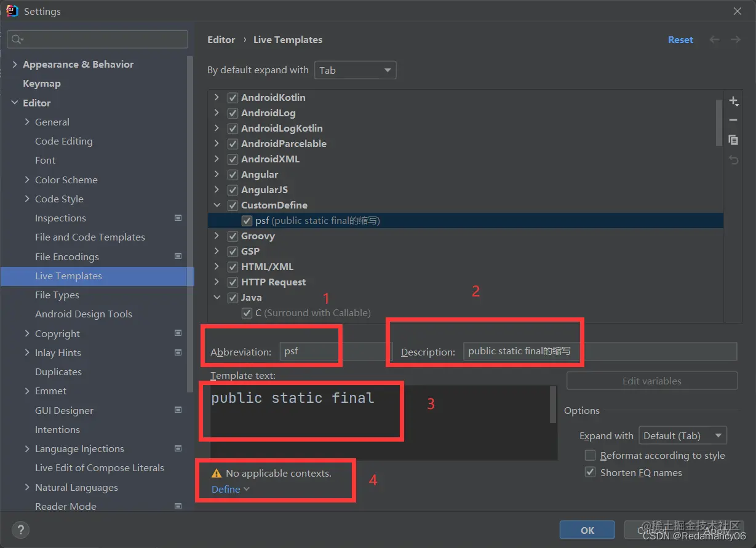Click the template text area scrollbar

tap(553, 405)
